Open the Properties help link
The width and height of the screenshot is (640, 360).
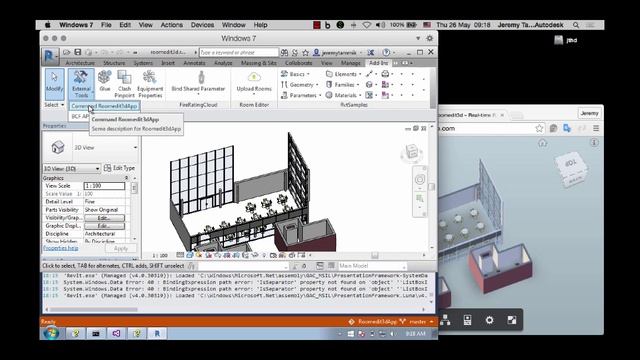coord(60,248)
